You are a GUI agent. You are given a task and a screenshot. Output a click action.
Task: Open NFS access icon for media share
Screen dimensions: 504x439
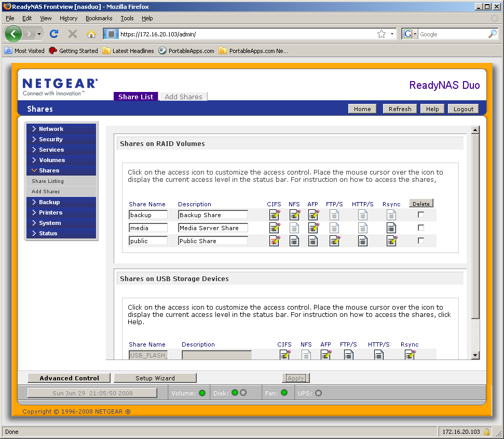pos(294,228)
